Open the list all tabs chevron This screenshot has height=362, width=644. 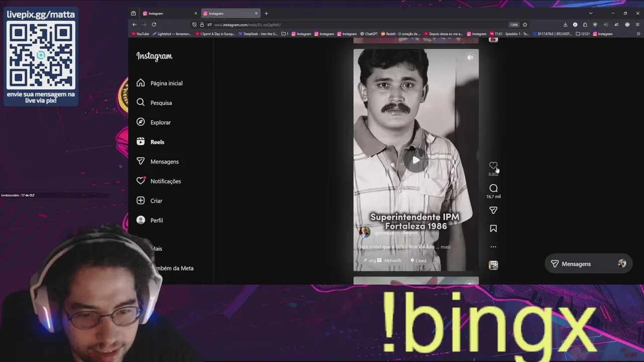pos(591,14)
